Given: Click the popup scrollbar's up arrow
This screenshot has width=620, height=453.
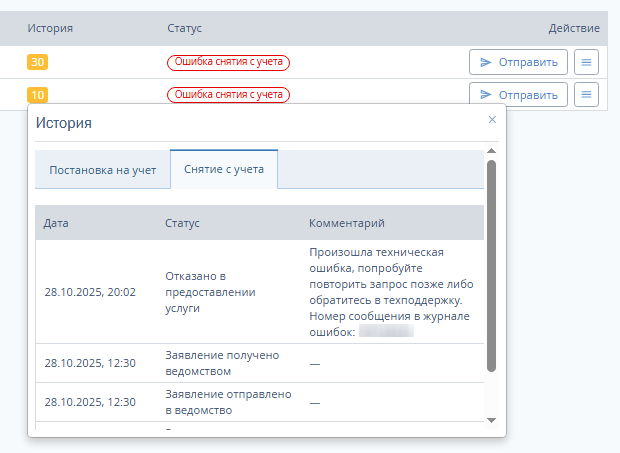Looking at the screenshot, I should click(491, 153).
